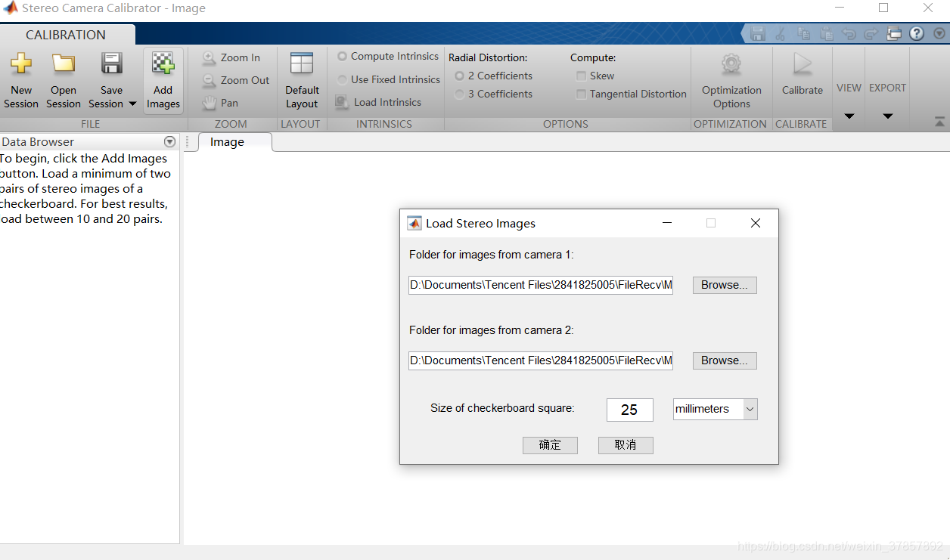Apply Default Layout
Screen dimensions: 950x560
pyautogui.click(x=302, y=82)
